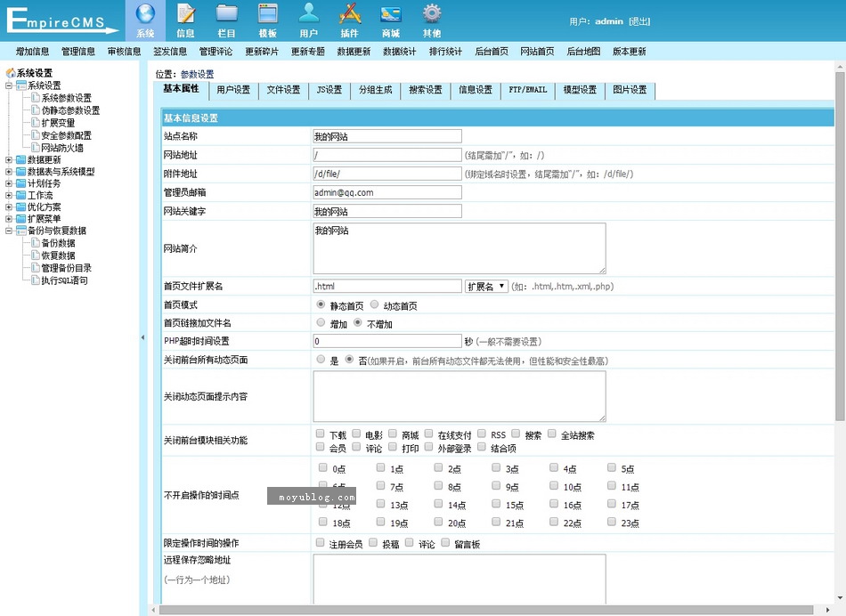The height and width of the screenshot is (616, 846).
Task: Open the 用户 person icon
Action: (x=309, y=14)
